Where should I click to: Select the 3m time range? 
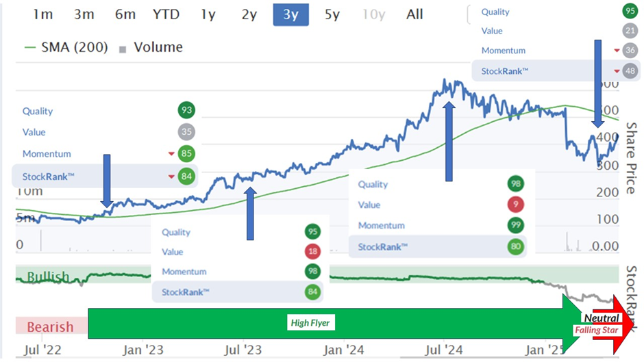(x=84, y=14)
